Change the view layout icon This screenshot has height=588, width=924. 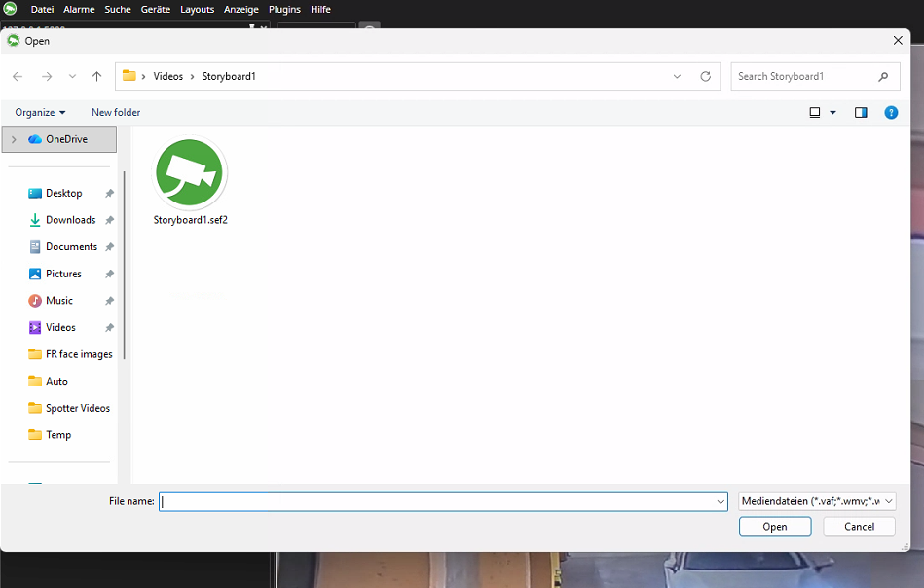[x=815, y=113]
